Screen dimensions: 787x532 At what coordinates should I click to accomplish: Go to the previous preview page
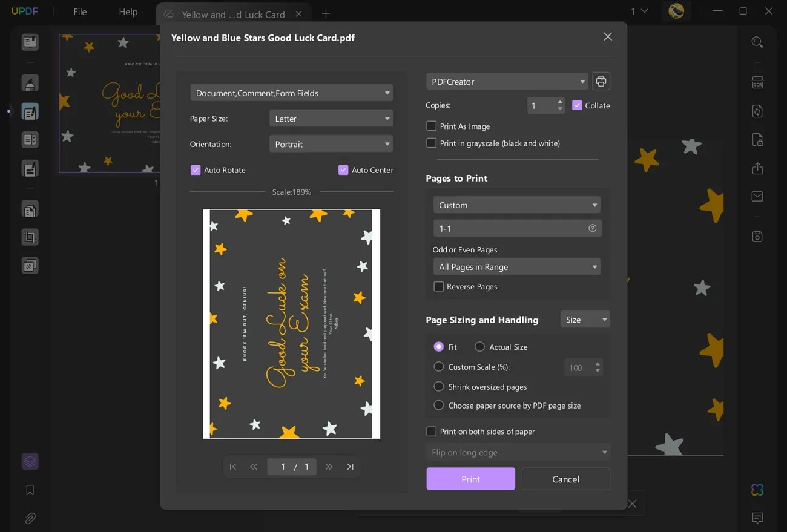pos(254,467)
